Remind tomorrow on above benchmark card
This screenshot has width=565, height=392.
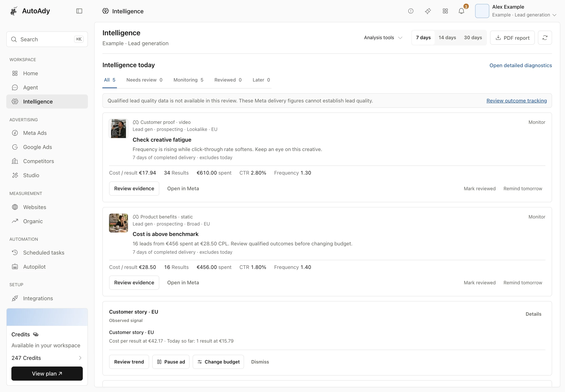tap(523, 283)
